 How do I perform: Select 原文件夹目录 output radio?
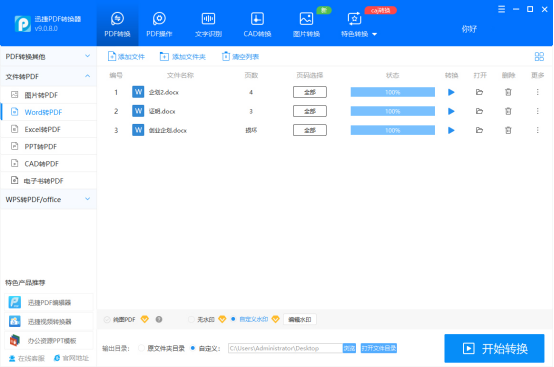pyautogui.click(x=141, y=348)
